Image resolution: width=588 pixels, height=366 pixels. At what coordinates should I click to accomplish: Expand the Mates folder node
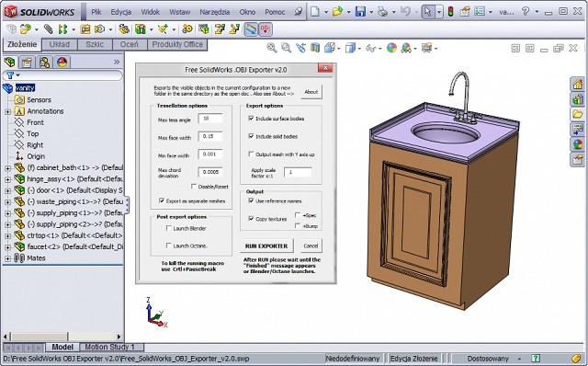click(7, 258)
